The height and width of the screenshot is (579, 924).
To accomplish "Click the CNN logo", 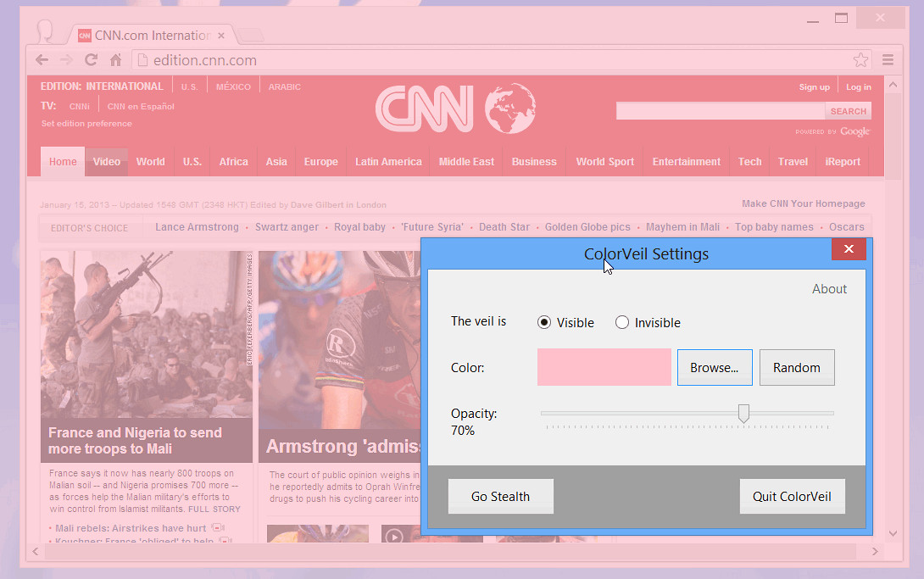I will tap(425, 109).
